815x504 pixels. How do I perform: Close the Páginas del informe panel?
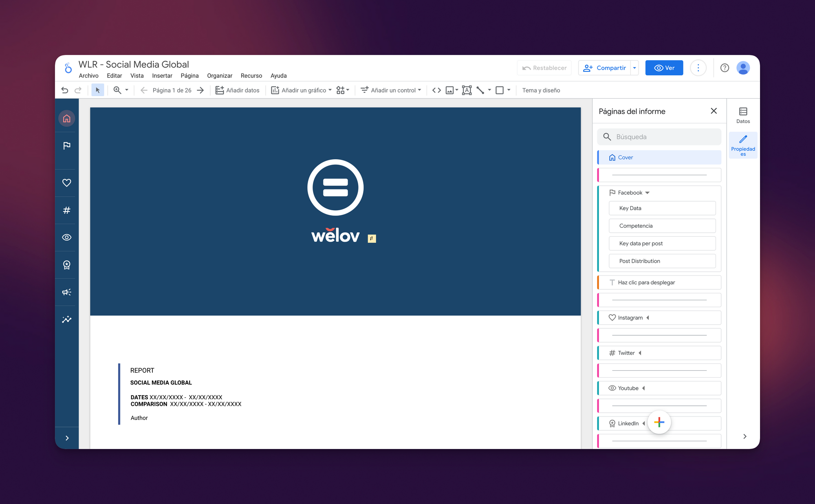(714, 111)
